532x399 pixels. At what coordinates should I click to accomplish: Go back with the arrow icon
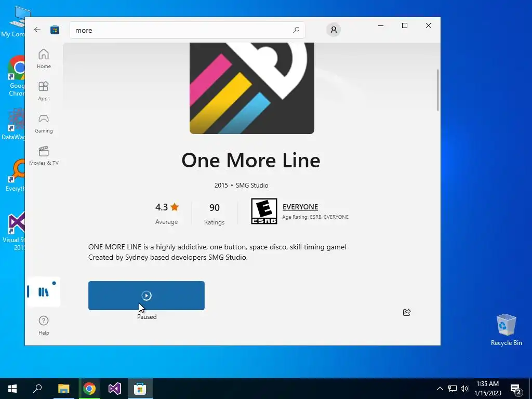(37, 30)
